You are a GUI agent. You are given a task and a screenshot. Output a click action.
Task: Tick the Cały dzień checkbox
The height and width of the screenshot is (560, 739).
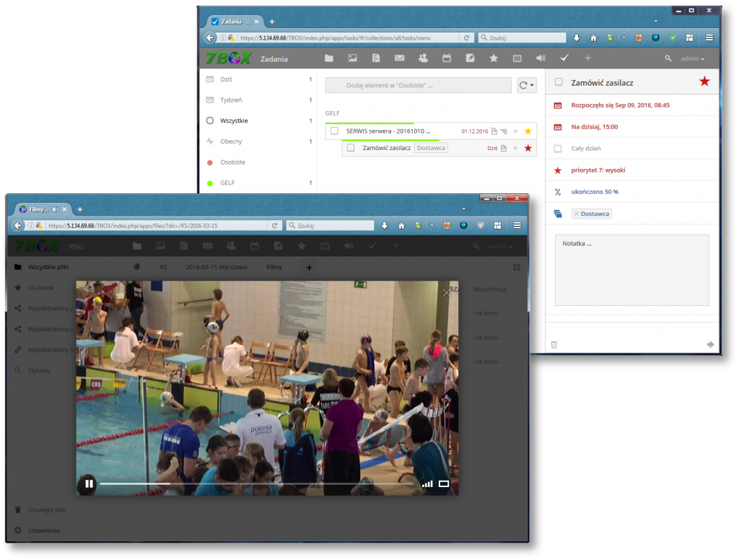[x=558, y=149]
